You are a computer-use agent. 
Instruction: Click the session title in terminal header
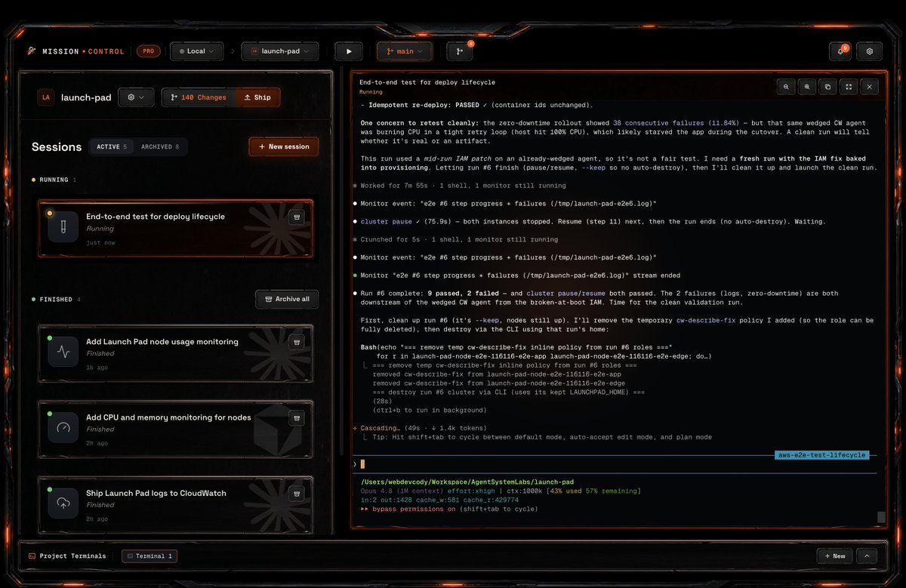(427, 82)
